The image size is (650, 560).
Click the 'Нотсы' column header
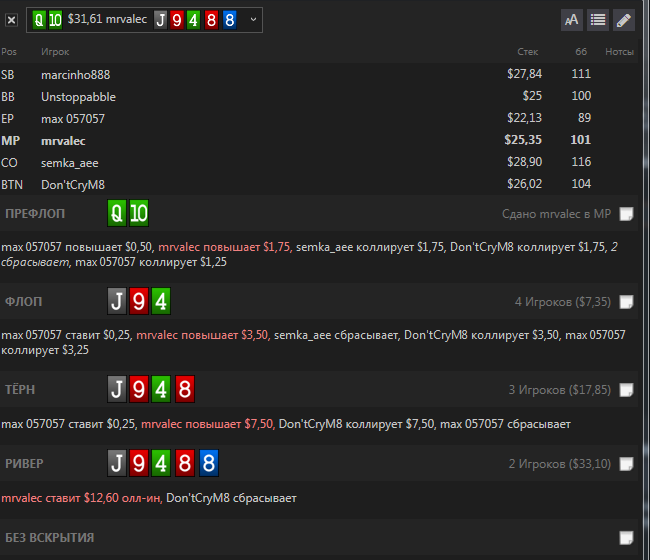pyautogui.click(x=619, y=52)
